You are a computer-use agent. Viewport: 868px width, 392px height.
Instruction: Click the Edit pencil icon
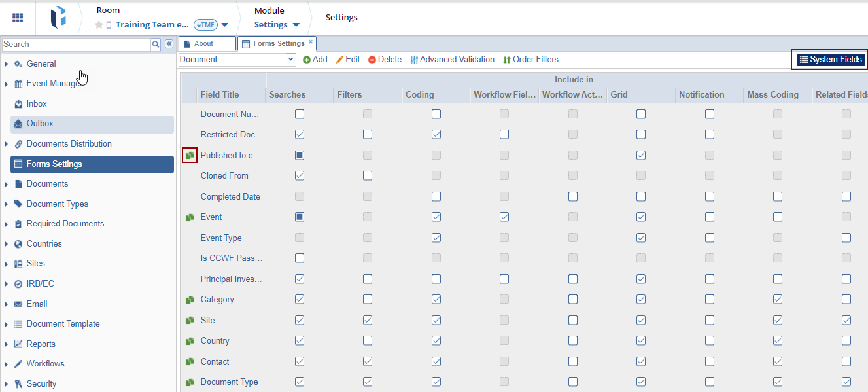tap(339, 60)
